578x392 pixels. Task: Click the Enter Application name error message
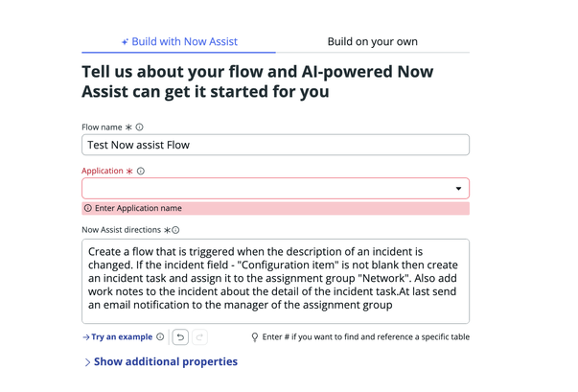click(138, 208)
